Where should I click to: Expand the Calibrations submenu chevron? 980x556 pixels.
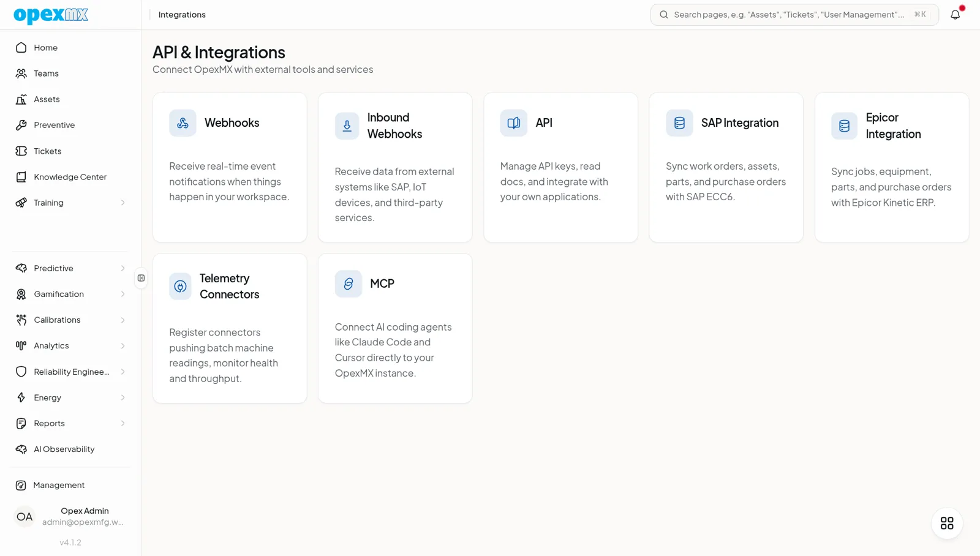[x=123, y=320]
